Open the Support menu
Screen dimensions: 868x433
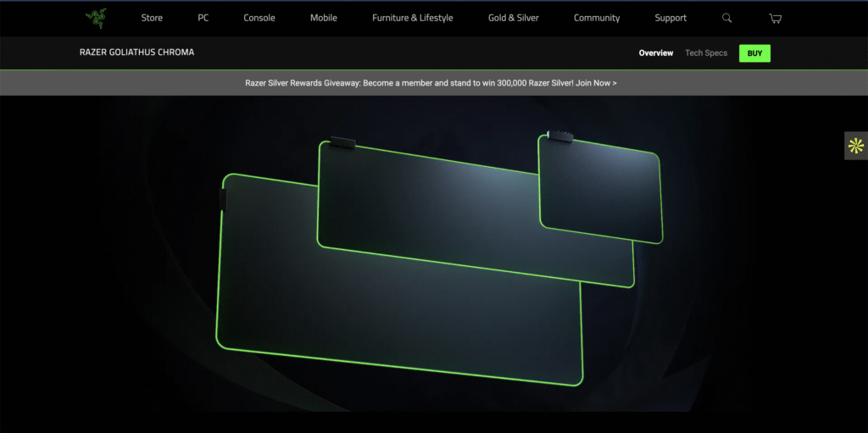[670, 18]
